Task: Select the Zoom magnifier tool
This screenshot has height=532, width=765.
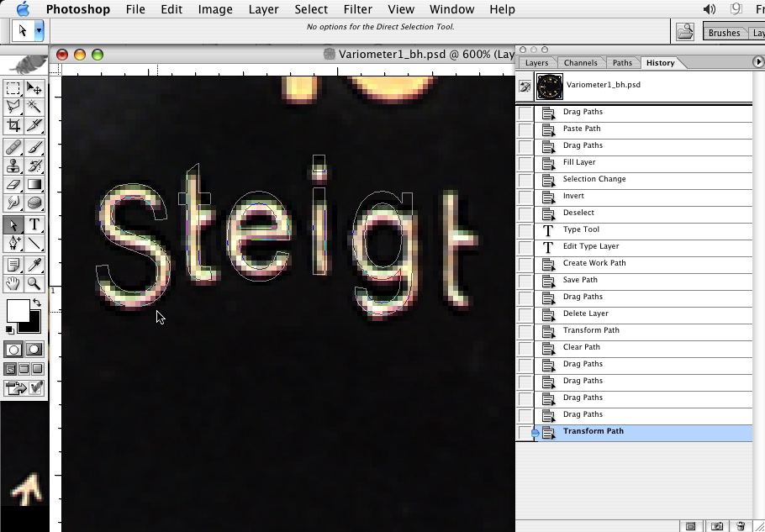Action: (x=34, y=284)
